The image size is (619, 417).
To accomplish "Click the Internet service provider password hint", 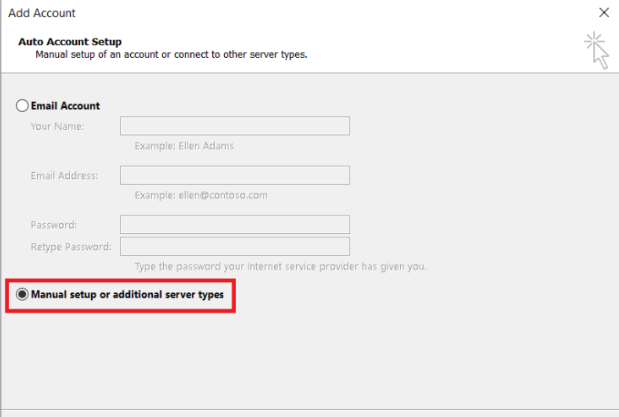I will tap(281, 267).
